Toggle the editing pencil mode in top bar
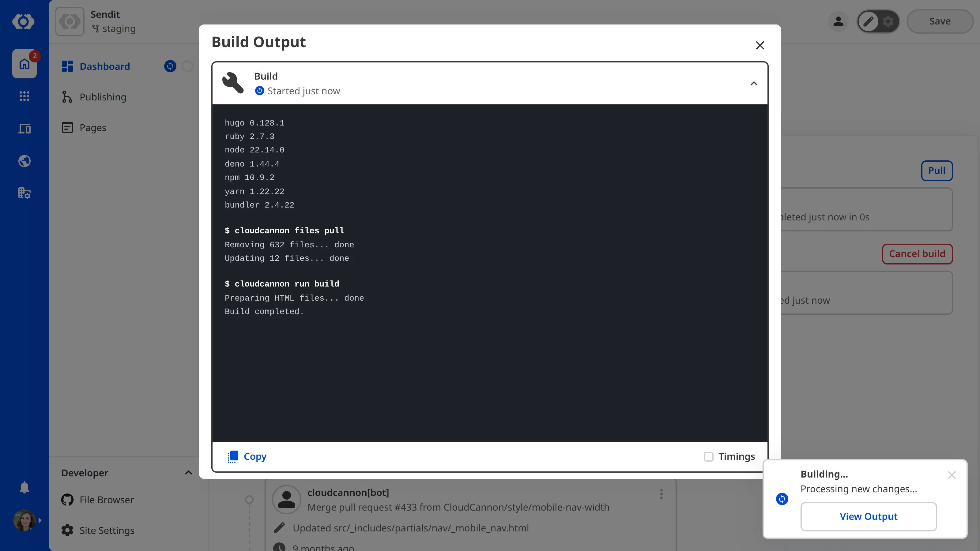Screen dimensions: 980x551 point(868,21)
